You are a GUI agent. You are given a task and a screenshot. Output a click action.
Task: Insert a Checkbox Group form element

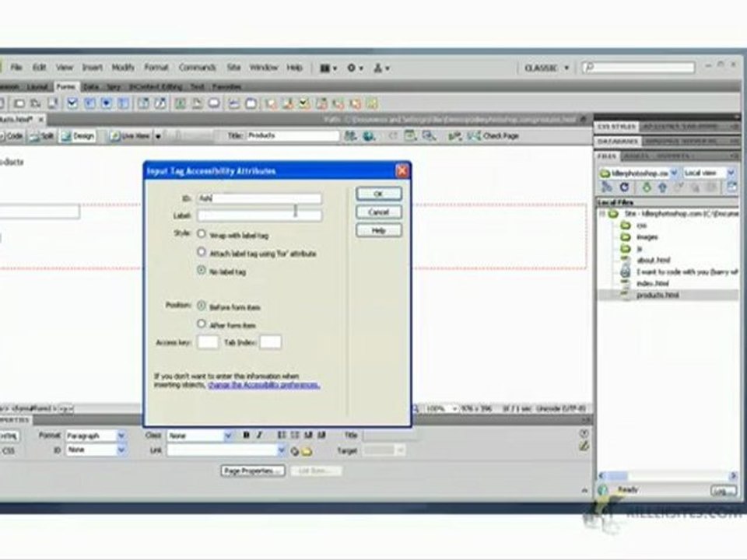(89, 103)
